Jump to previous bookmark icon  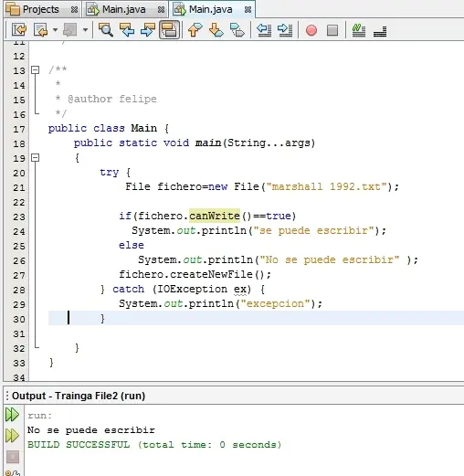pyautogui.click(x=195, y=30)
